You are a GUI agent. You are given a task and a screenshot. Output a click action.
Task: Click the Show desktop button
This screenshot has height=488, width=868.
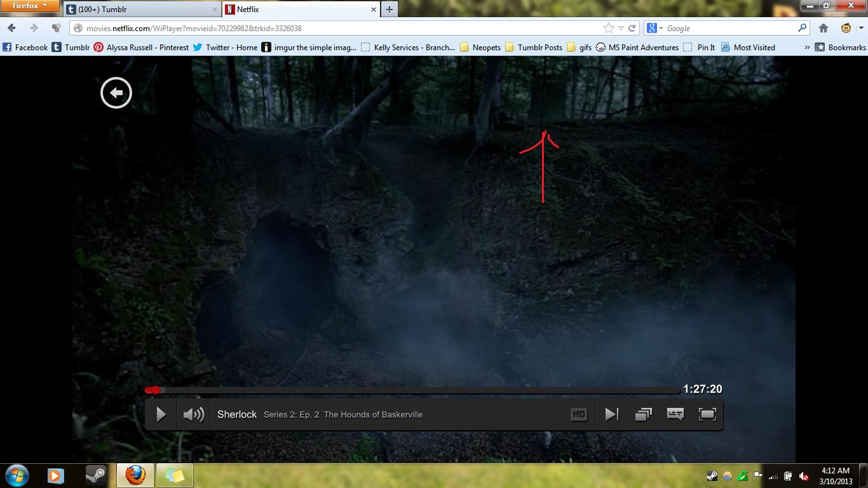click(x=864, y=476)
